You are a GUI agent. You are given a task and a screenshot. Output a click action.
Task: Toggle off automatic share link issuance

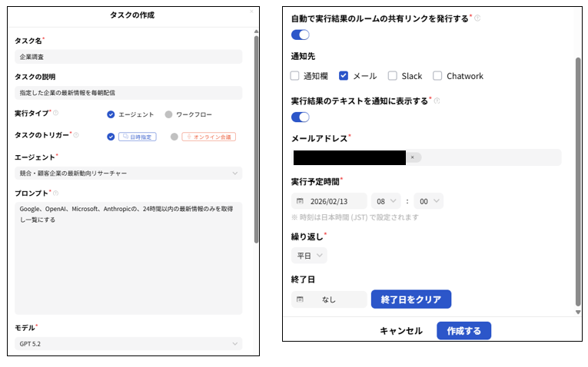301,35
